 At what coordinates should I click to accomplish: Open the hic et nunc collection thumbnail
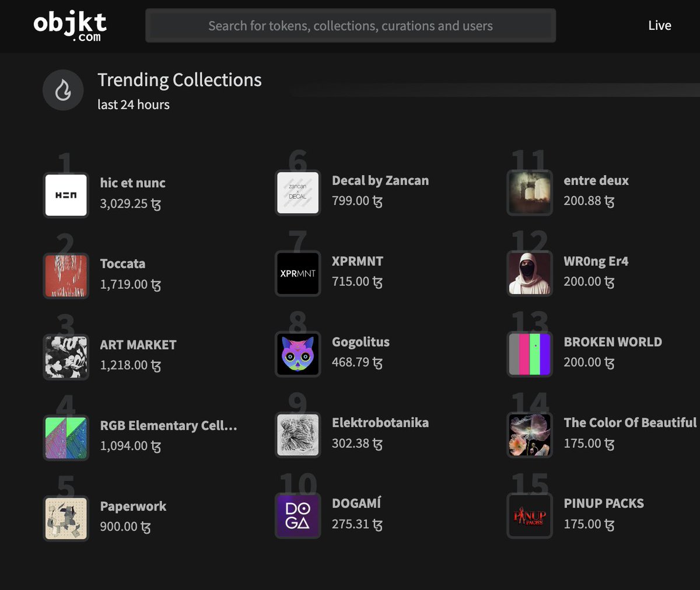click(x=66, y=195)
